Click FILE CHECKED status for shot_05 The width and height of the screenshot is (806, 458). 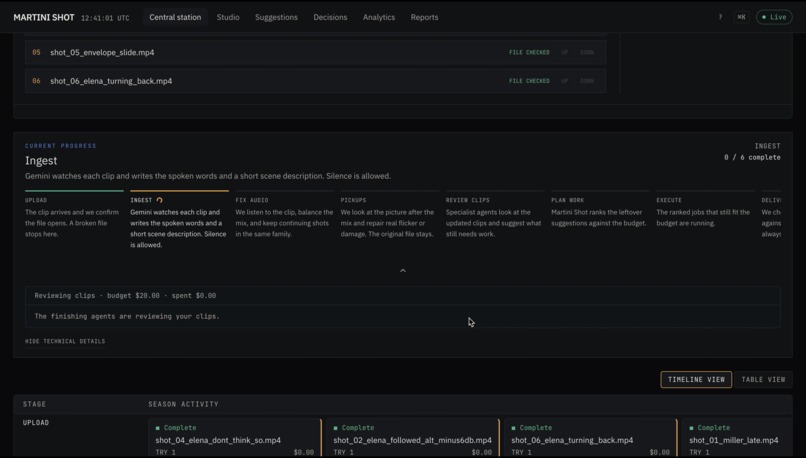[529, 52]
